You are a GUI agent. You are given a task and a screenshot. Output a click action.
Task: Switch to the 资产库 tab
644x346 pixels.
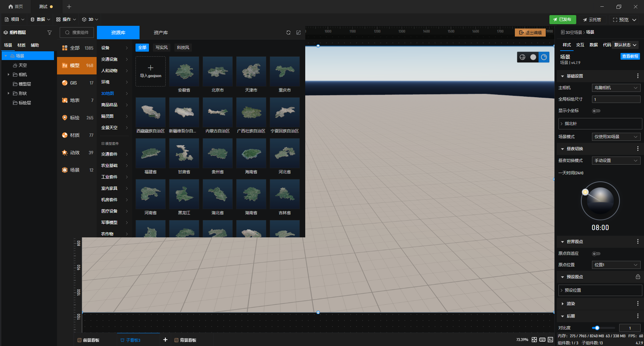pos(161,33)
